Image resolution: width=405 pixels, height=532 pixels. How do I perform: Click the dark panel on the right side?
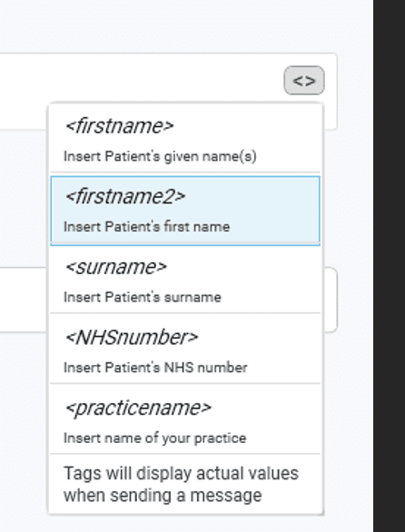[x=389, y=266]
